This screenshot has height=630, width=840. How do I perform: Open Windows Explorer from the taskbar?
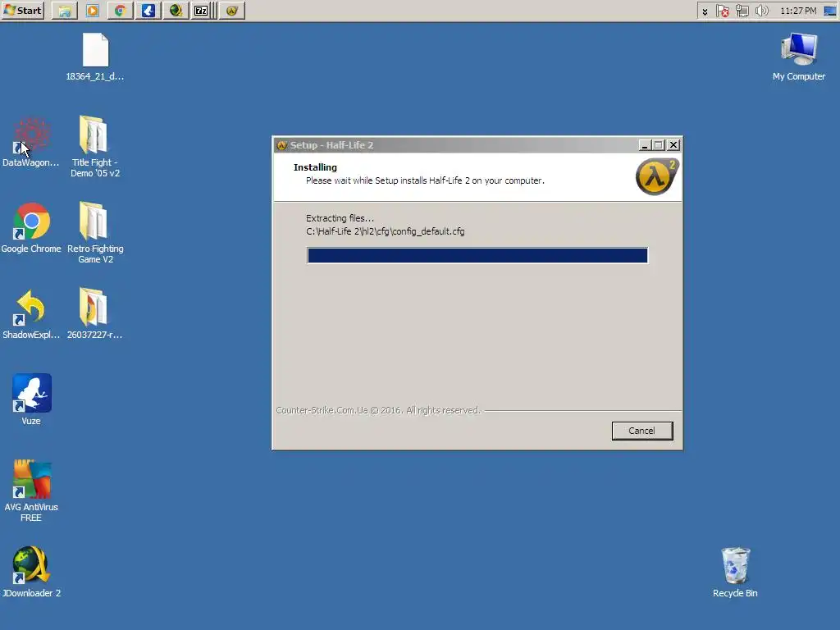64,11
